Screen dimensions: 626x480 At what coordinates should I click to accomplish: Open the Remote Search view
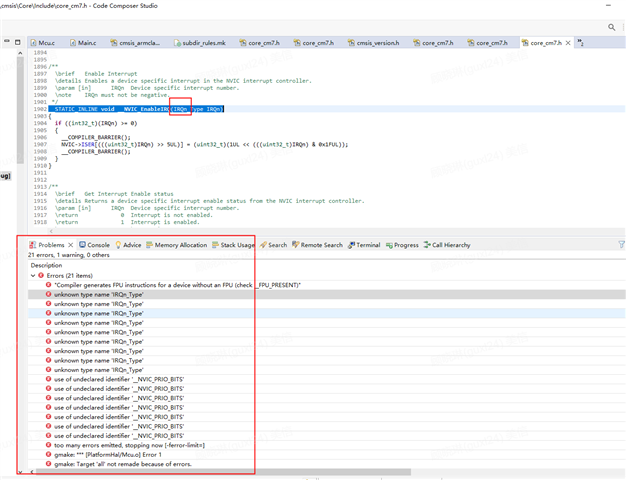[x=317, y=245]
